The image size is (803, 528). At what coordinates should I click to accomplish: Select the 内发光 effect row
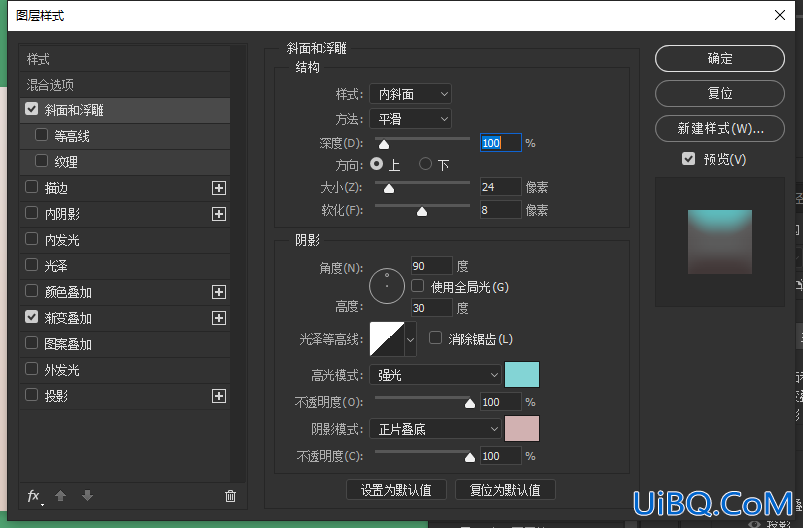tap(125, 240)
